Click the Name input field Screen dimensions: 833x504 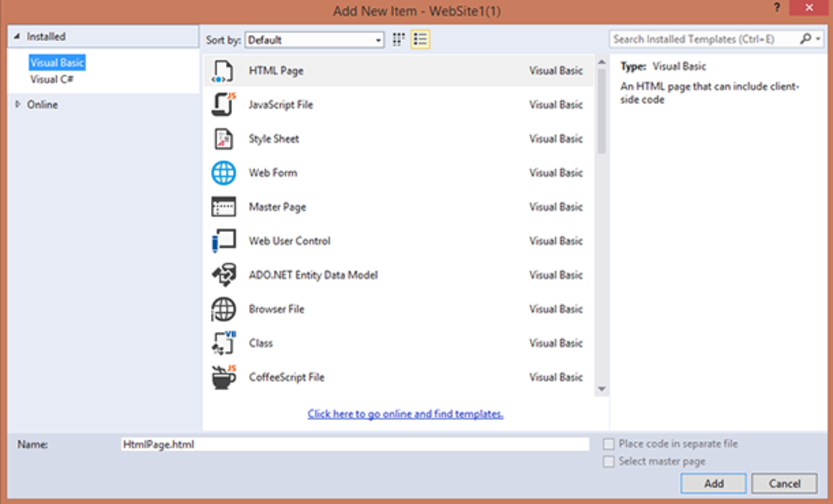coord(355,444)
